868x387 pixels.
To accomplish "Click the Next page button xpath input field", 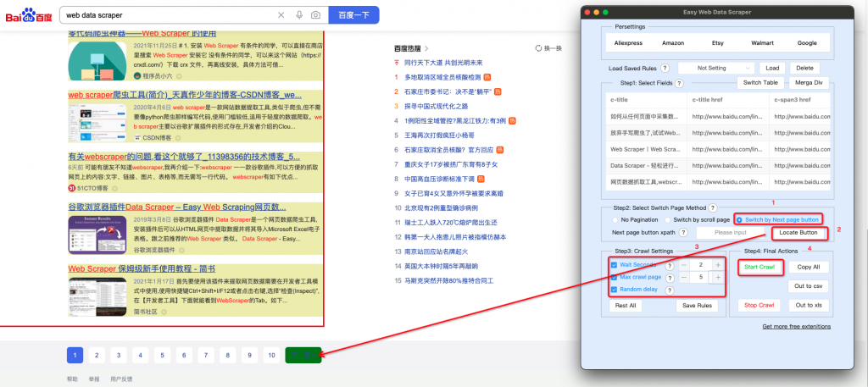I will [730, 232].
